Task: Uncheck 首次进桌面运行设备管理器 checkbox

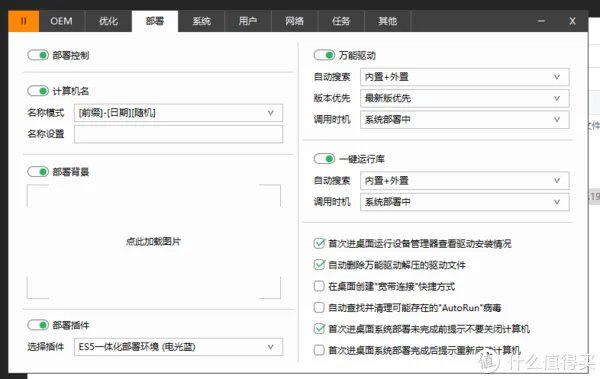Action: click(x=319, y=243)
